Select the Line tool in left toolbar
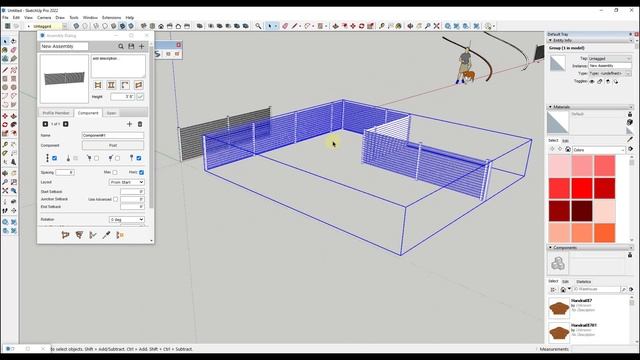640x360 pixels. coord(5,70)
